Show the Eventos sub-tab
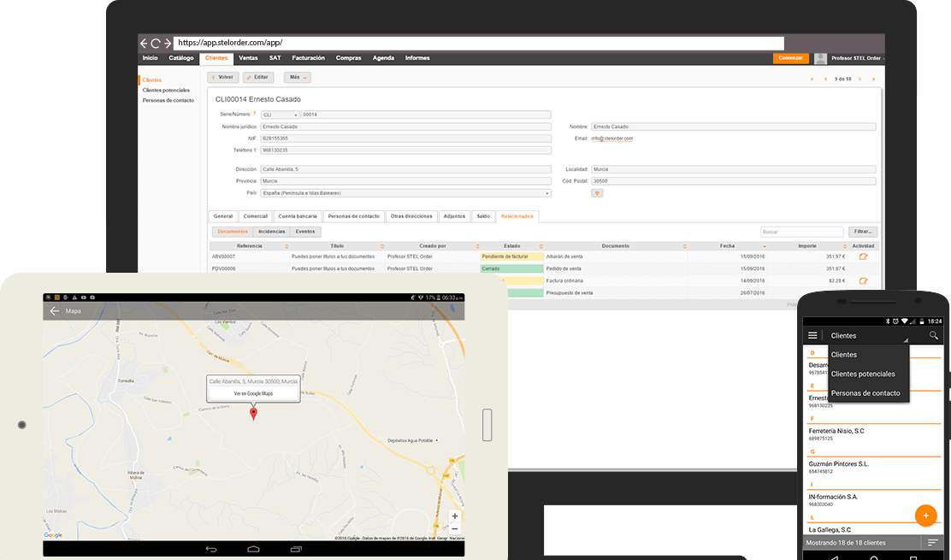Viewport: 951px width, 560px height. [305, 232]
